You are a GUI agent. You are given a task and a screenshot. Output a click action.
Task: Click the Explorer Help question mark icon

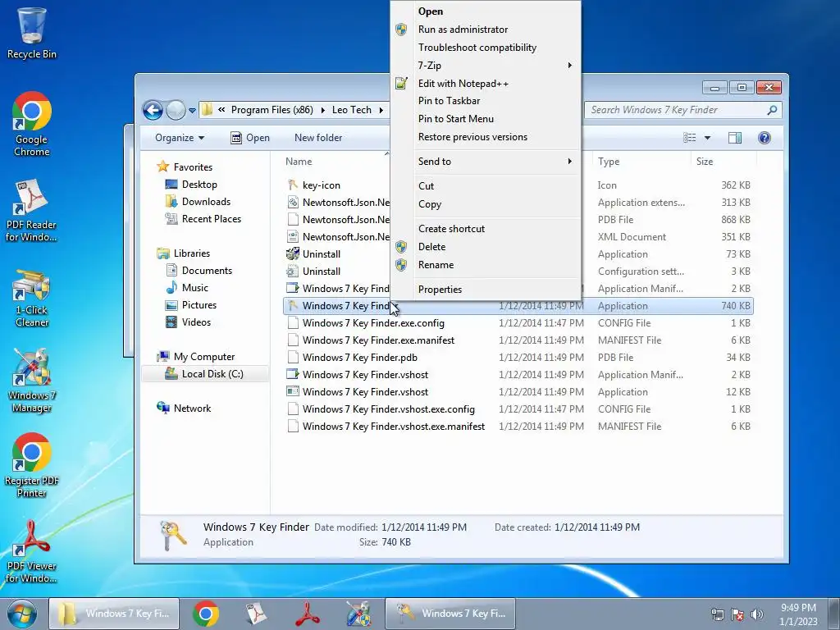tap(765, 138)
